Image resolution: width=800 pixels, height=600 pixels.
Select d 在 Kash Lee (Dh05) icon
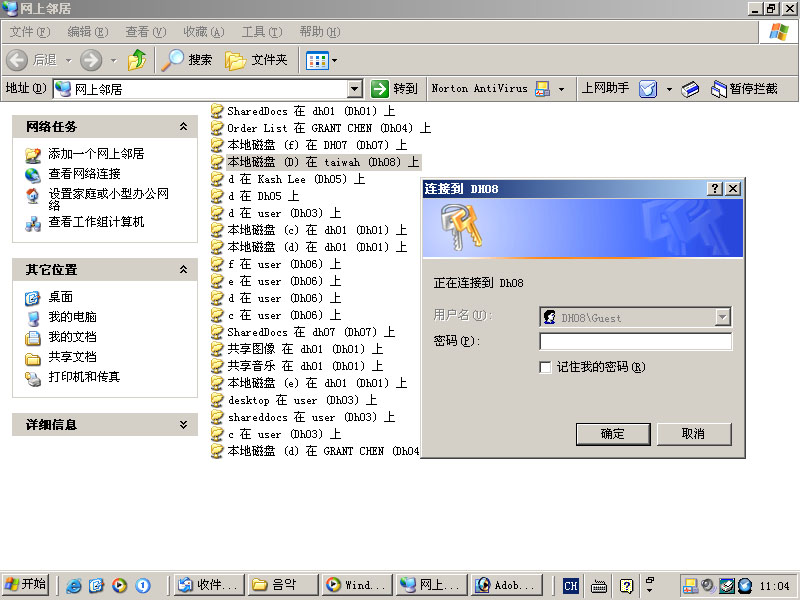point(217,179)
